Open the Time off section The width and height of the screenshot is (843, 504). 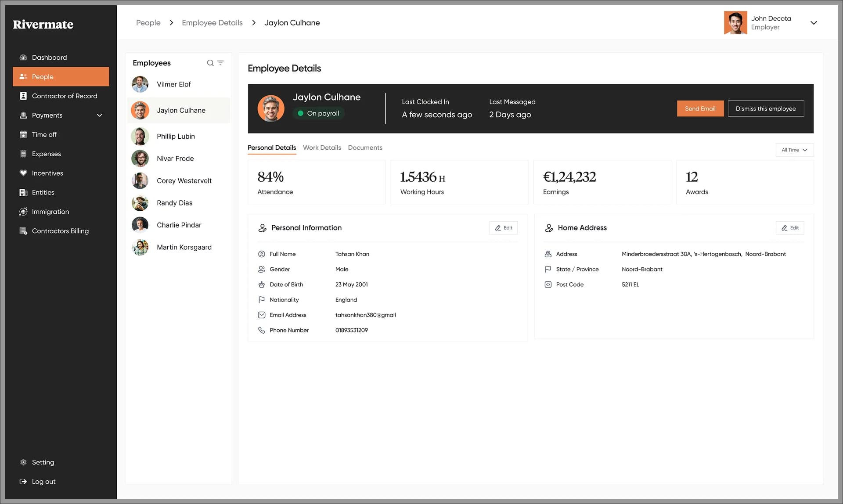[x=44, y=134]
